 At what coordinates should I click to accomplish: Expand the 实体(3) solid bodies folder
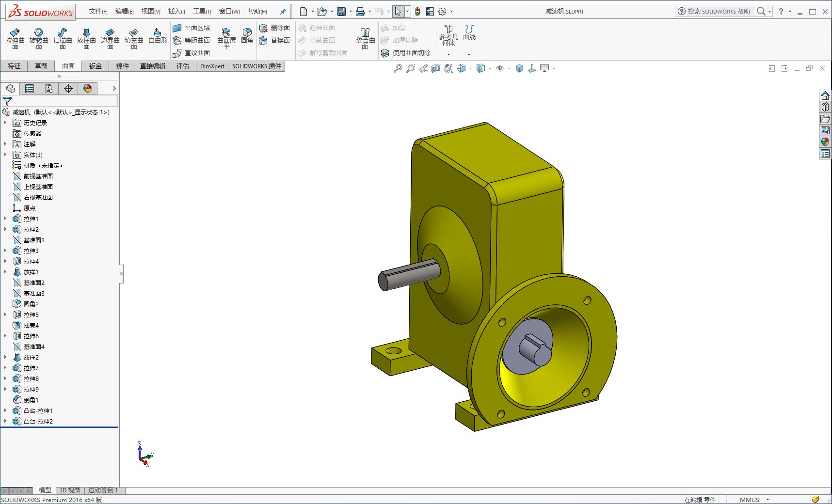pyautogui.click(x=5, y=155)
